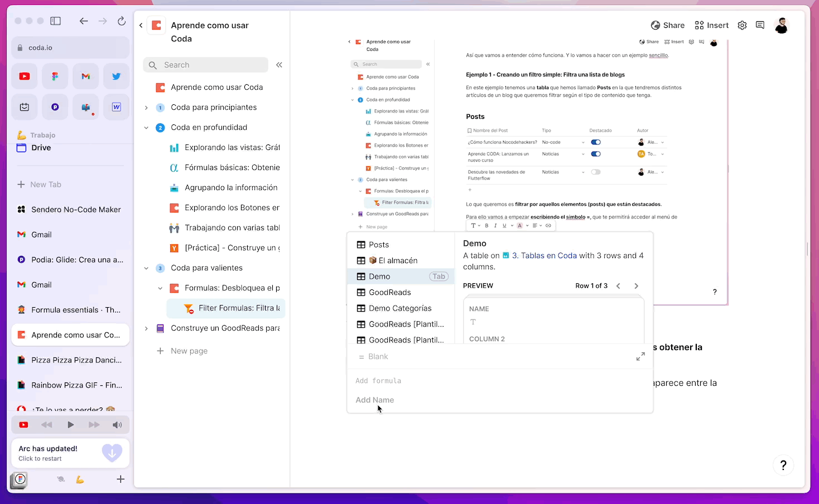This screenshot has width=819, height=504.
Task: Open the text color A dropdown
Action: tap(522, 226)
